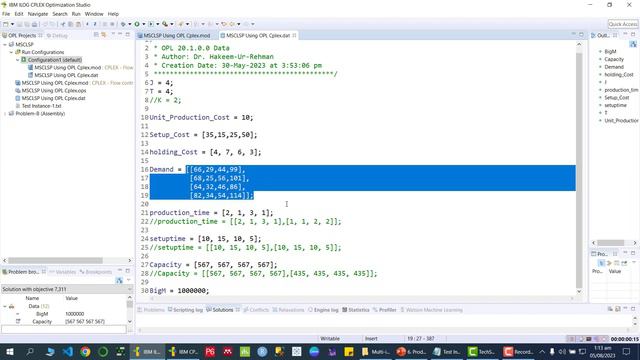Select the Problem browser tab
The image size is (640, 360).
click(x=24, y=272)
